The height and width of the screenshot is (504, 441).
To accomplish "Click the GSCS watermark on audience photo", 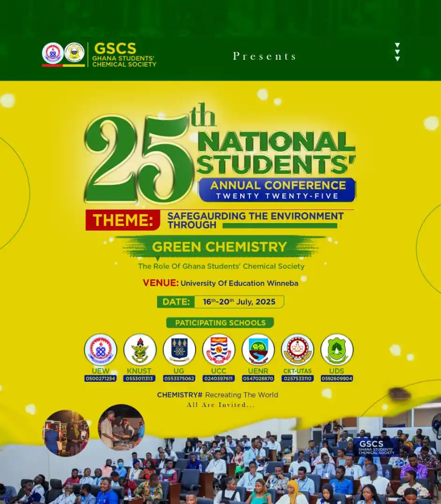I will (376, 447).
